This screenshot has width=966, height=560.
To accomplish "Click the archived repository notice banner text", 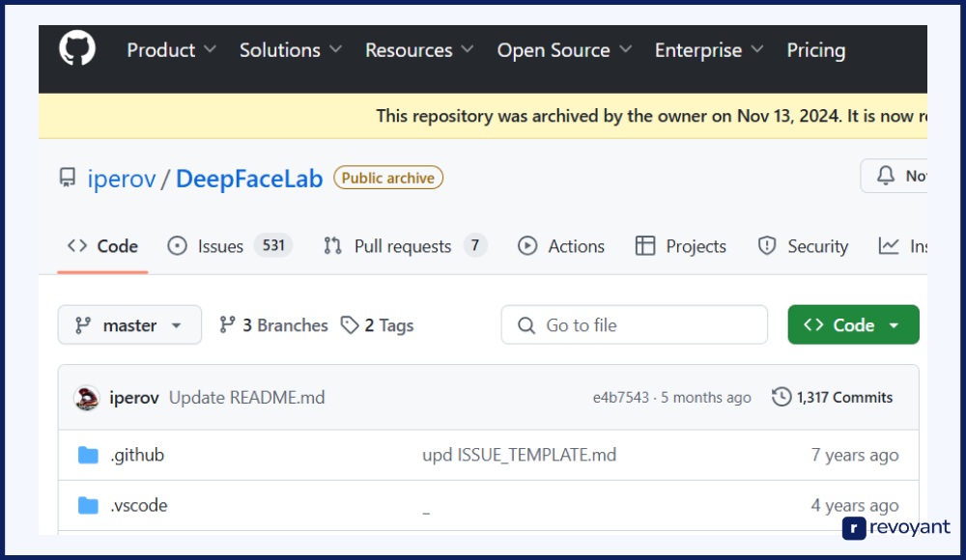I will [652, 116].
